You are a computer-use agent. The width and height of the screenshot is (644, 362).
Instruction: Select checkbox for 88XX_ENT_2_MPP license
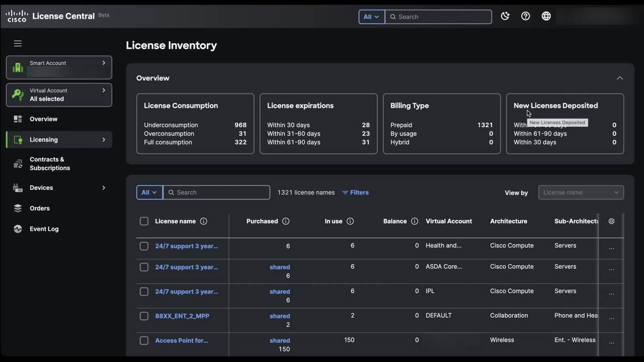(144, 316)
